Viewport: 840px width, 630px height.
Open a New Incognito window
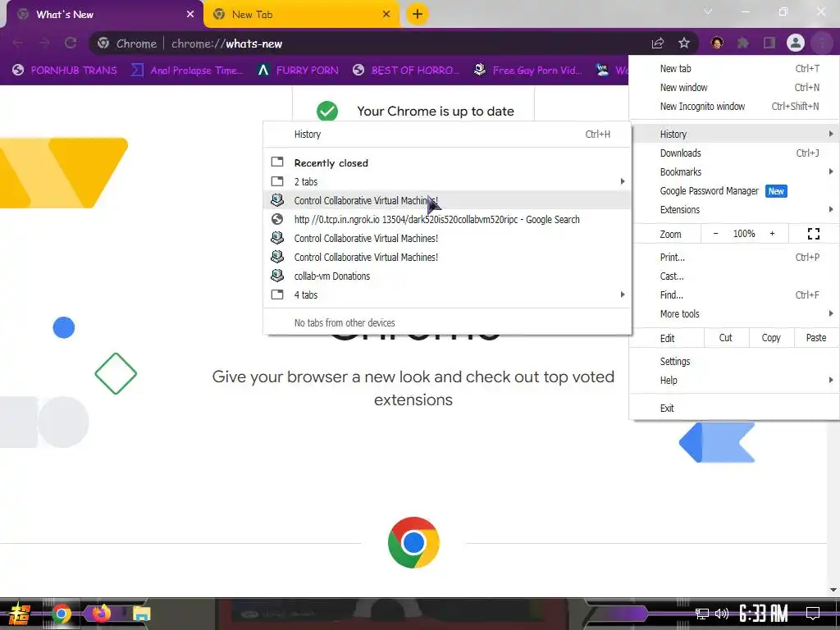(734, 106)
